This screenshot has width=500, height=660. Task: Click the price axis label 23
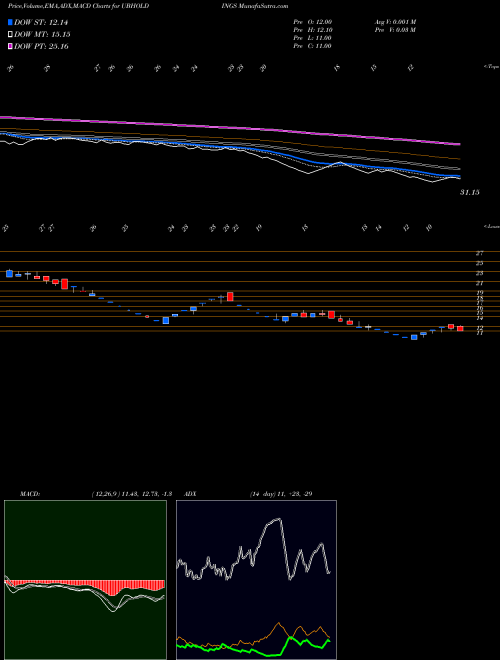[479, 273]
